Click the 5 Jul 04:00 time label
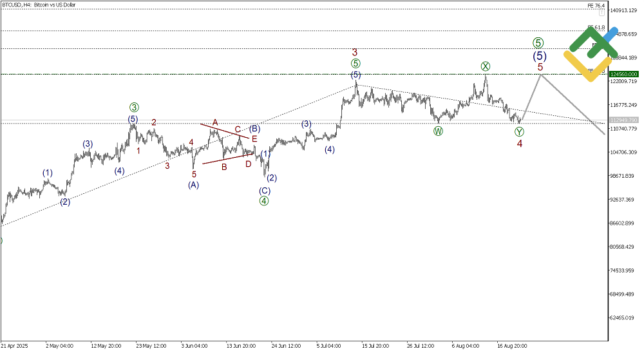The image size is (644, 351). [x=329, y=346]
